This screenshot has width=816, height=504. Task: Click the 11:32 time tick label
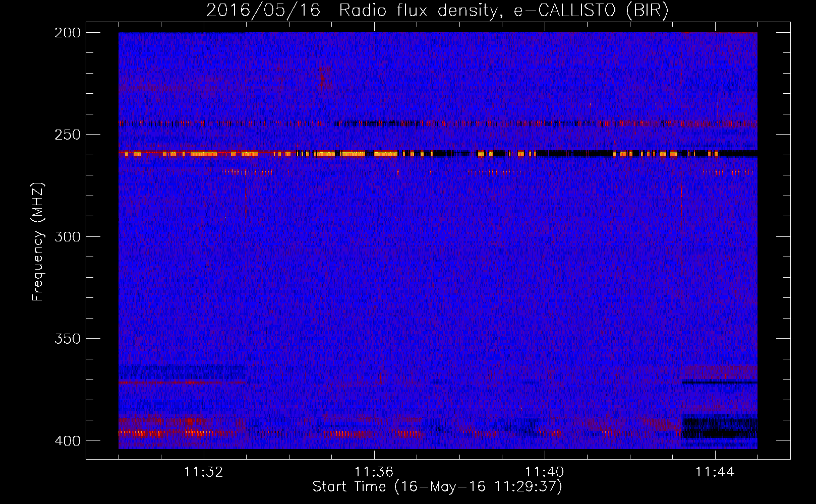(204, 472)
